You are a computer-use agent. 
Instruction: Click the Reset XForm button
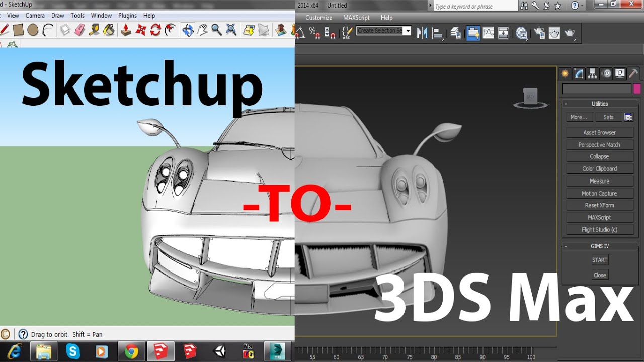pyautogui.click(x=599, y=205)
